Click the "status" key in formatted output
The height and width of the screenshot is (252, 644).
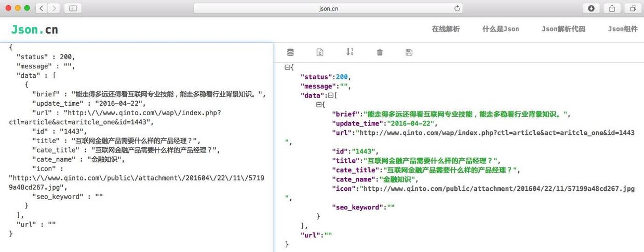[x=315, y=77]
